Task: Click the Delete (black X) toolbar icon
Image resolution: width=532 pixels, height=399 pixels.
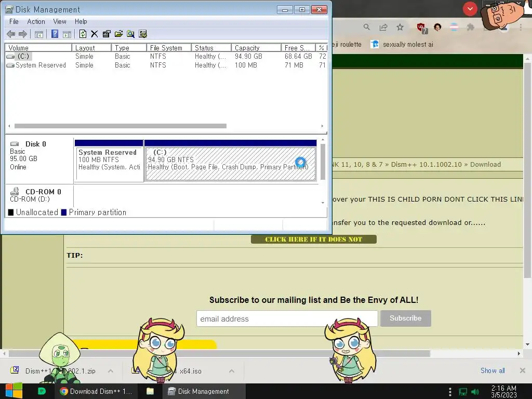Action: click(95, 34)
